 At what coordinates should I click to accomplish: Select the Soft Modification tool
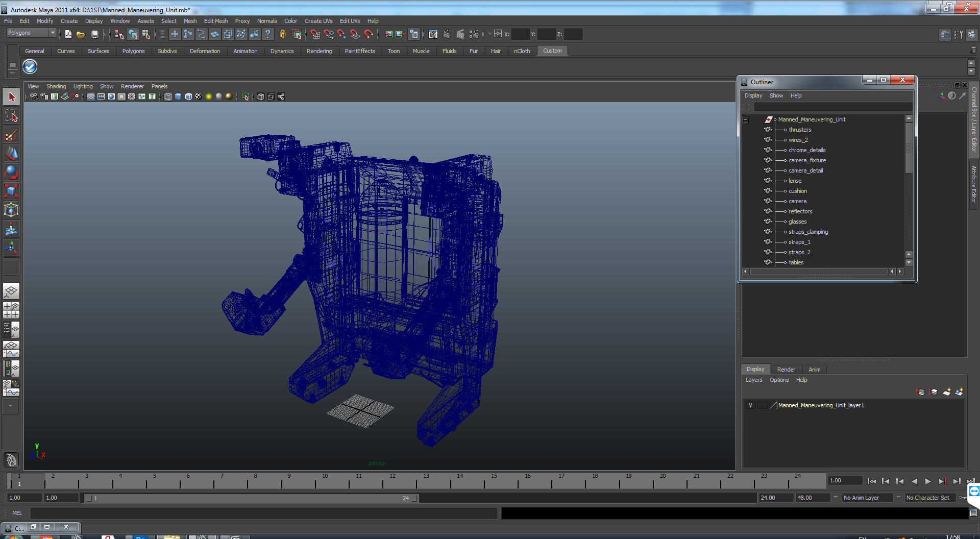coord(11,229)
